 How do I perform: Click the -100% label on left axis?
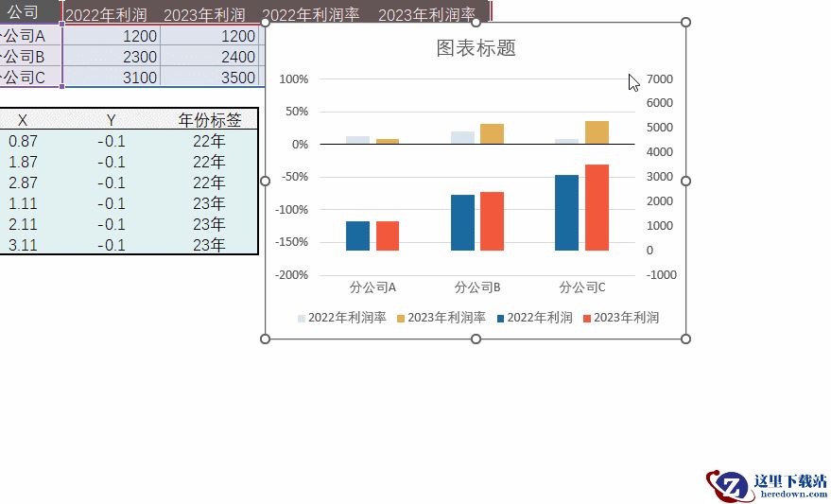pyautogui.click(x=291, y=210)
